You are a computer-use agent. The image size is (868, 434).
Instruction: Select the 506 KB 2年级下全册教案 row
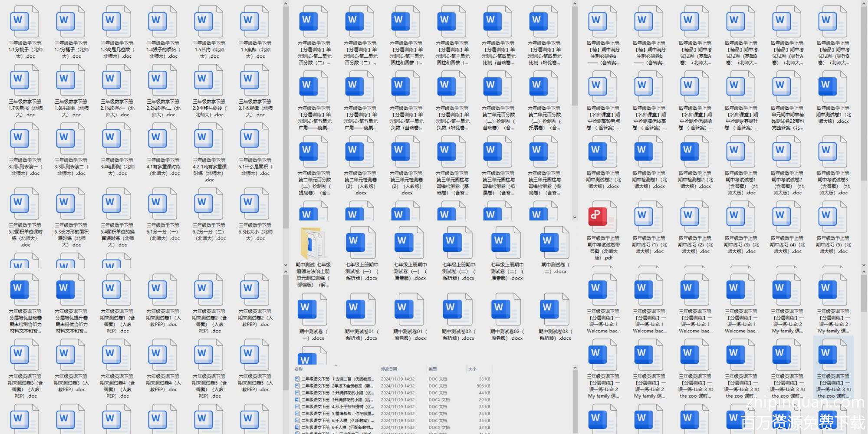tap(338, 386)
